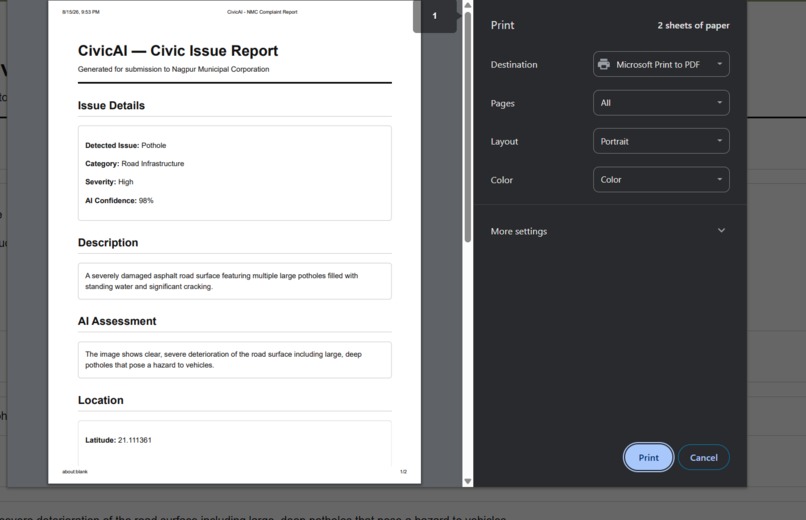The height and width of the screenshot is (520, 806).
Task: Expand More settings
Action: tap(610, 231)
